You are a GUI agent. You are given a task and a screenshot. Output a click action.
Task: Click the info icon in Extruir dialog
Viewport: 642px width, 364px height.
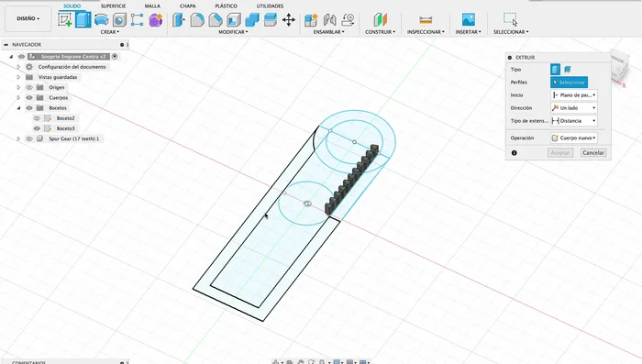tap(515, 153)
